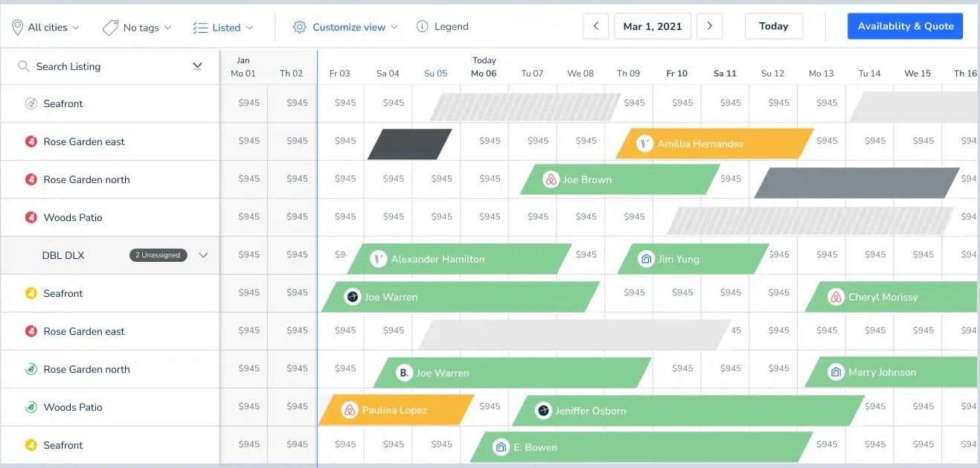Expand the Search Listing chevron
The width and height of the screenshot is (980, 468).
pos(197,66)
